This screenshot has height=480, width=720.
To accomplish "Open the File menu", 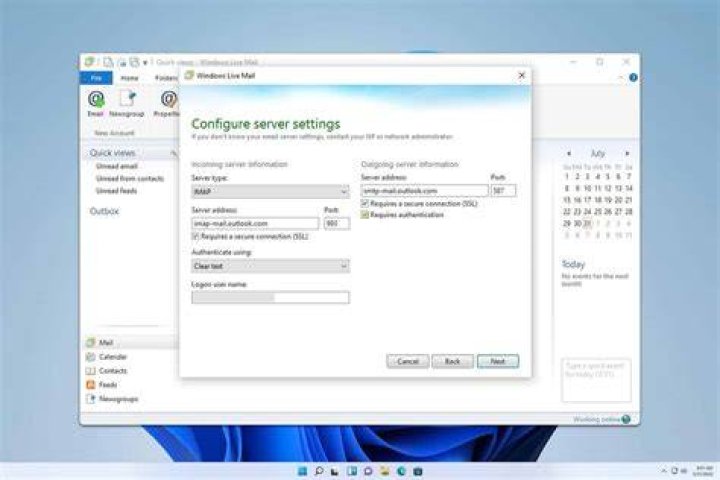I will (x=96, y=78).
